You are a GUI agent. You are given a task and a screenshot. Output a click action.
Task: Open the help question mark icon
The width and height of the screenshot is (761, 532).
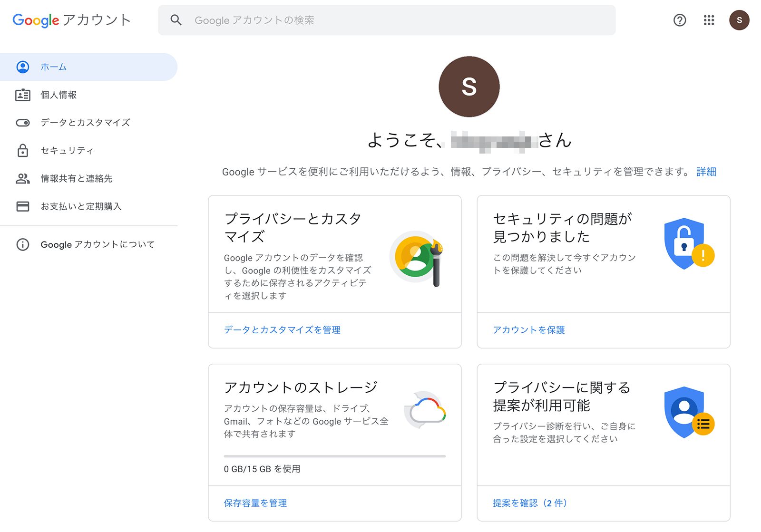[x=680, y=20]
